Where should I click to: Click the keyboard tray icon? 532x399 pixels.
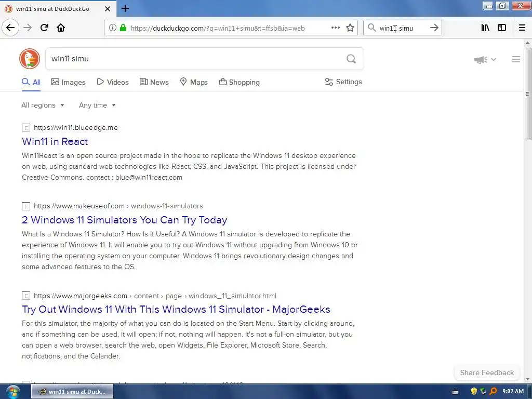point(455,392)
